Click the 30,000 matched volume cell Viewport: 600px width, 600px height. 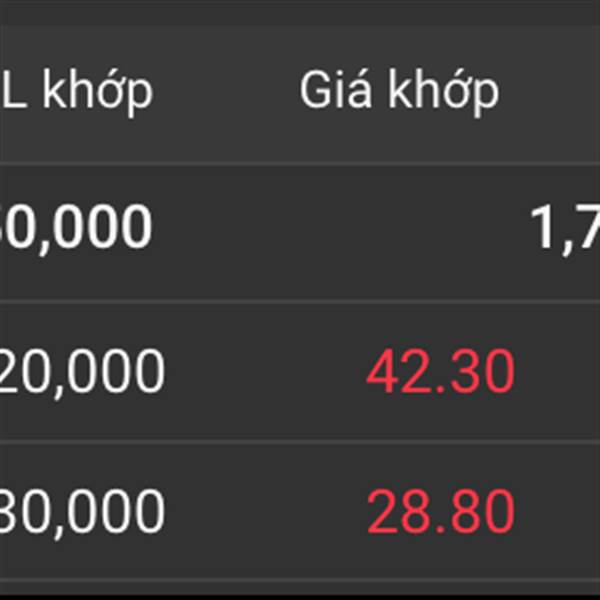(82, 512)
